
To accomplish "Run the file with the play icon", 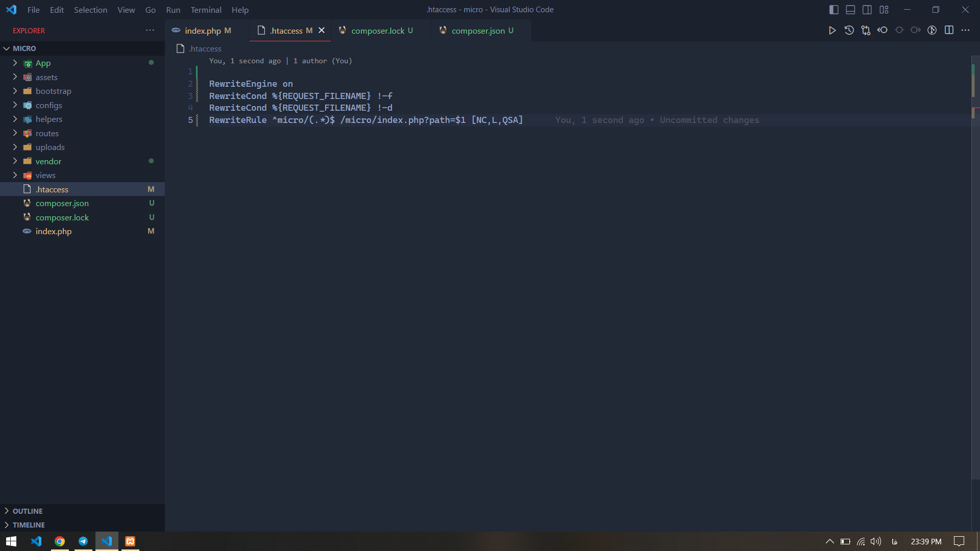I will (x=832, y=31).
